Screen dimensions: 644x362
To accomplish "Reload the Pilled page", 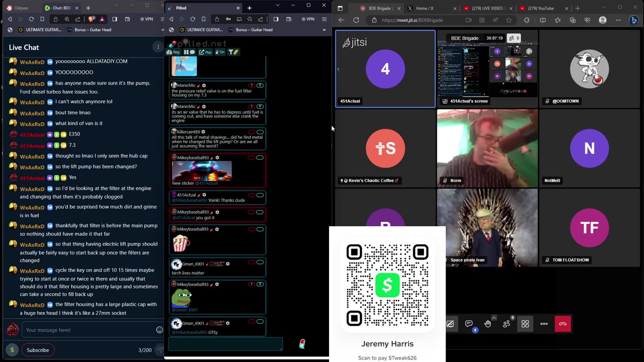I will click(x=193, y=19).
